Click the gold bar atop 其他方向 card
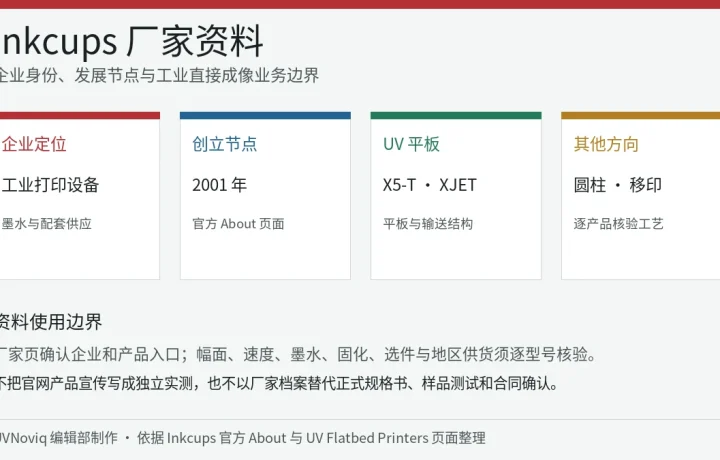Image resolution: width=720 pixels, height=460 pixels. pyautogui.click(x=641, y=115)
